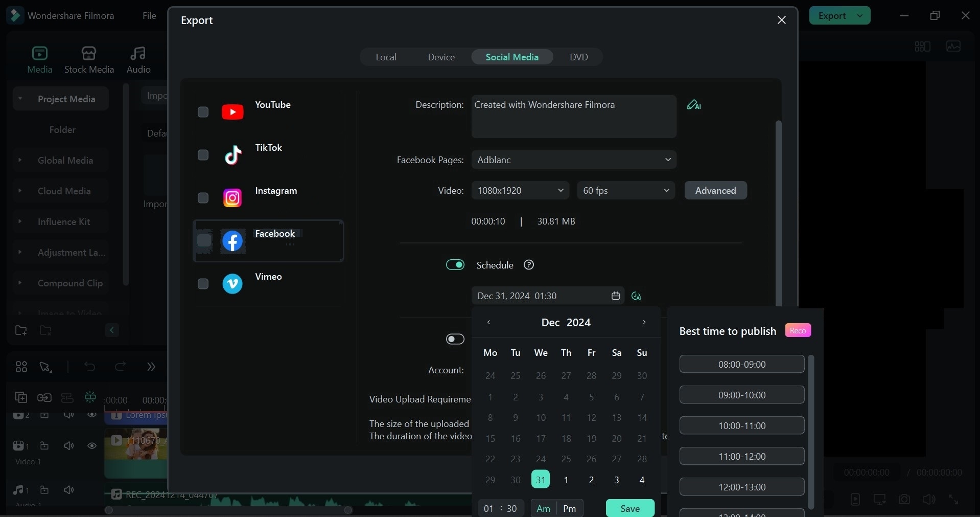Expand the Cloud Media item
The image size is (980, 517).
20,191
